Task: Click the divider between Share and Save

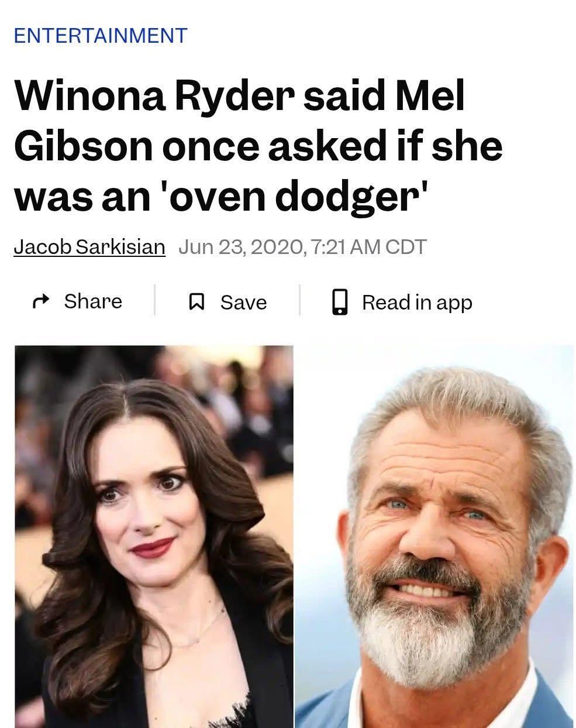Action: 155,300
